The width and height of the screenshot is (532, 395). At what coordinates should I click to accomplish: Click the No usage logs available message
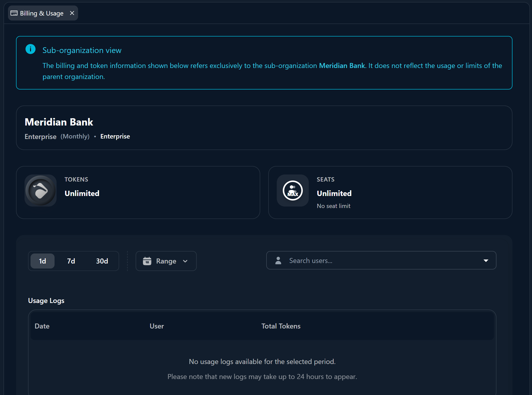coord(262,361)
